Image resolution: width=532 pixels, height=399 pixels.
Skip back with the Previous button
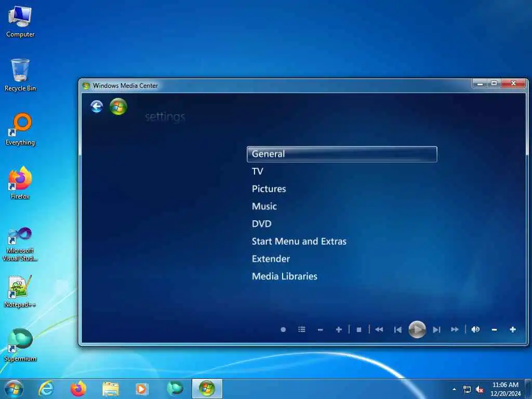[x=397, y=329]
